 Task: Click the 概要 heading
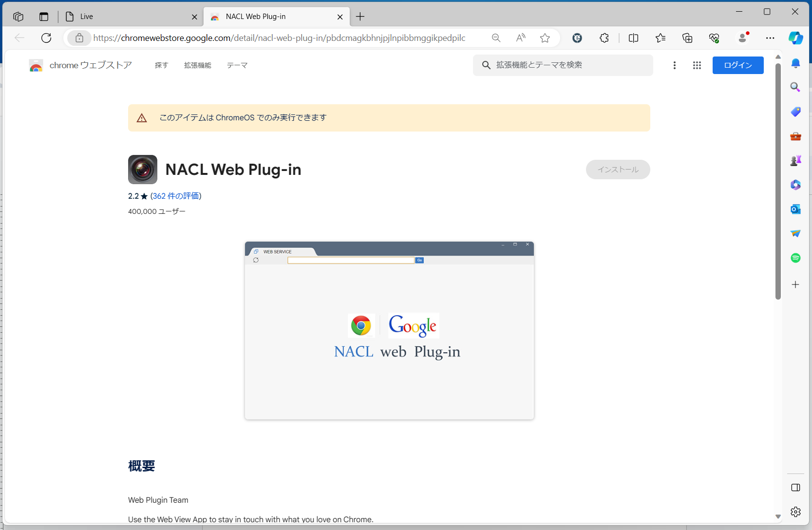pos(142,466)
